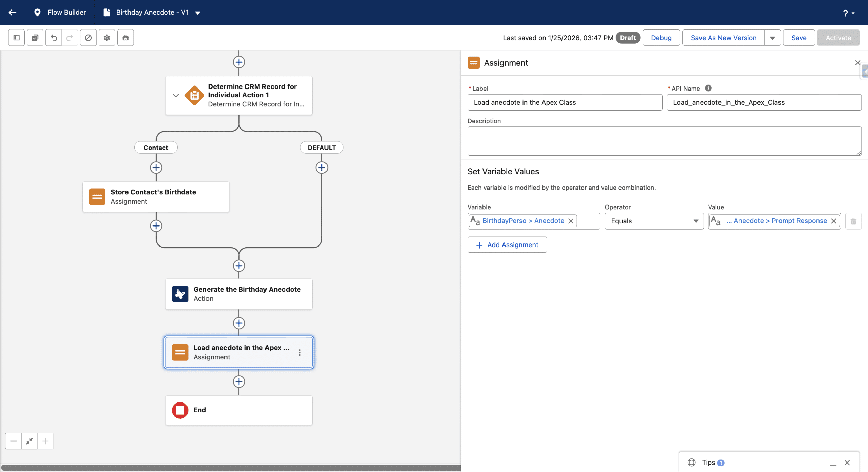Screen dimensions: 868x472
Task: Click the Einstein assistant toolbar icon
Action: pyautogui.click(x=125, y=38)
